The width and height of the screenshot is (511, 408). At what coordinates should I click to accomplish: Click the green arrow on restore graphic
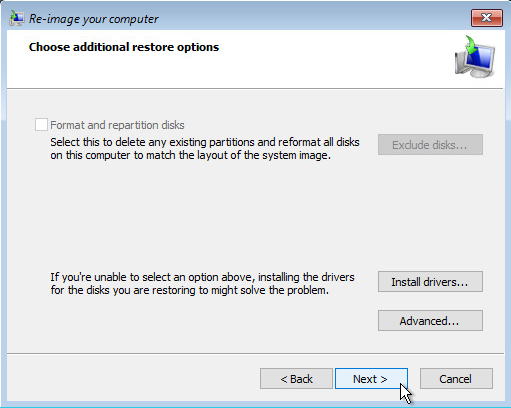(471, 45)
